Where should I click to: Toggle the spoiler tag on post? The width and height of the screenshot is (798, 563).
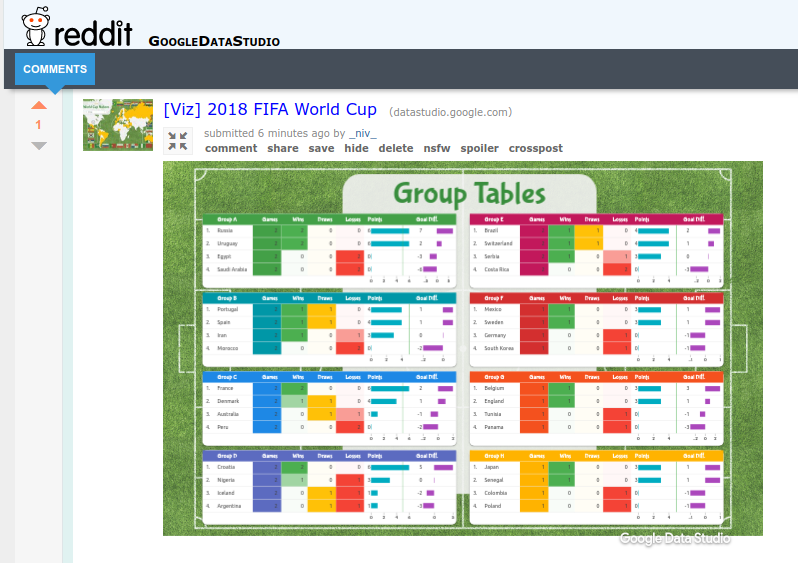pyautogui.click(x=479, y=148)
